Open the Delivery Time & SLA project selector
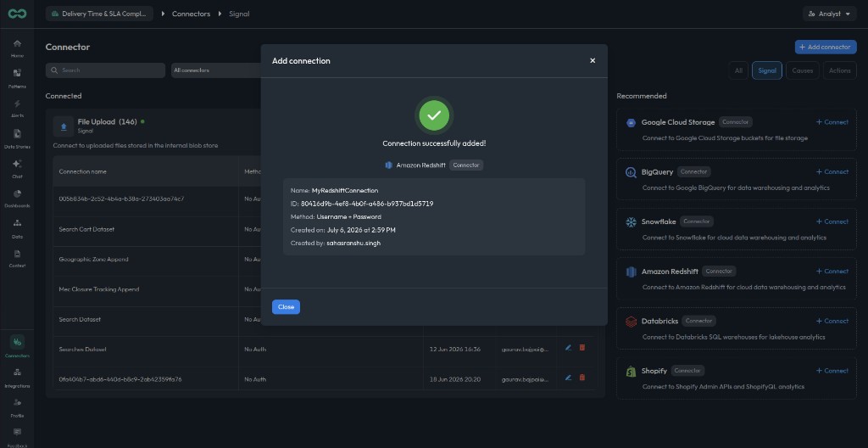This screenshot has width=868, height=448. [99, 14]
